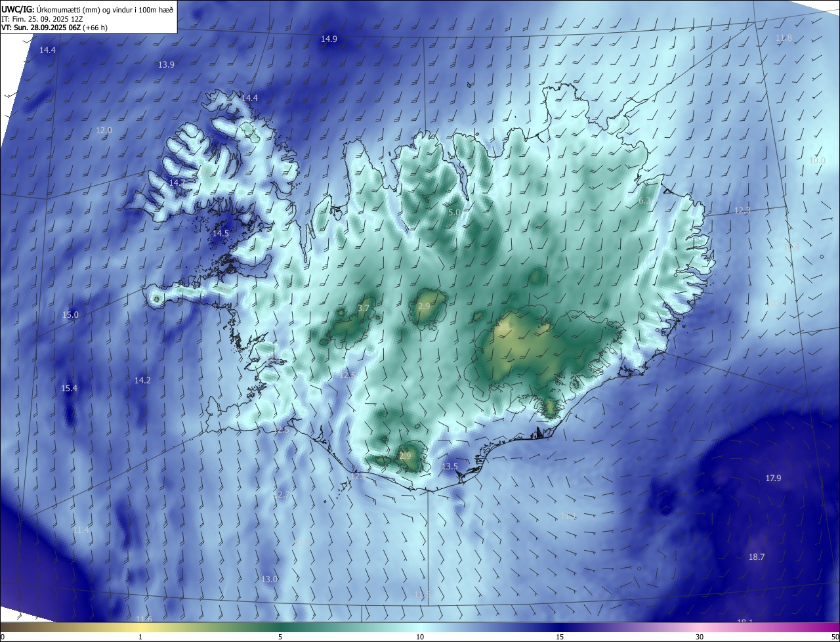
Task: Click the 13.0 value label
Action: pos(270,579)
